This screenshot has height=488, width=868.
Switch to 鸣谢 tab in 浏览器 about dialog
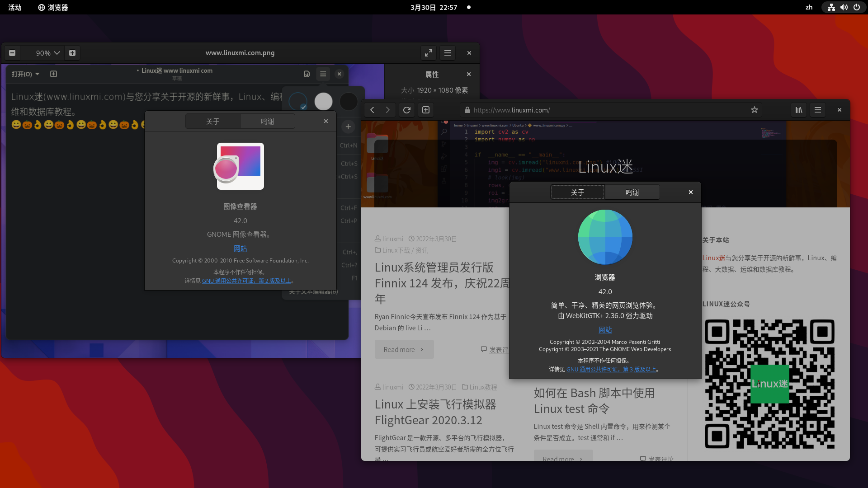tap(632, 192)
